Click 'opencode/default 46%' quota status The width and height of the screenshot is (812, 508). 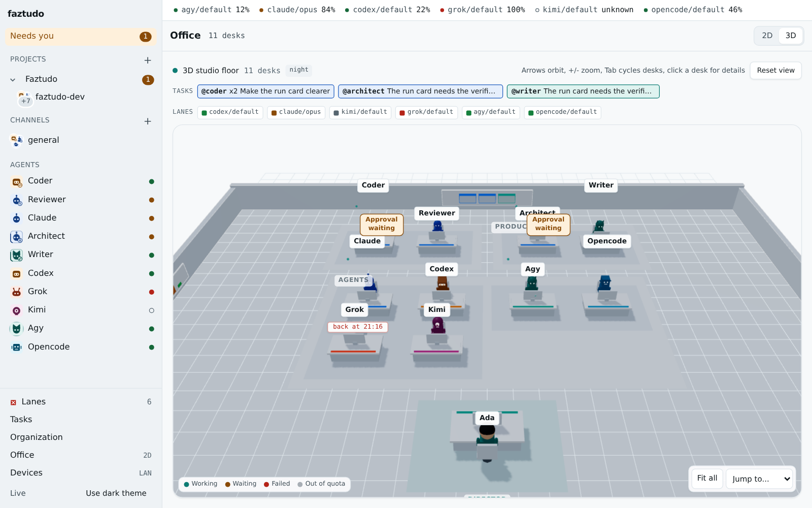693,10
